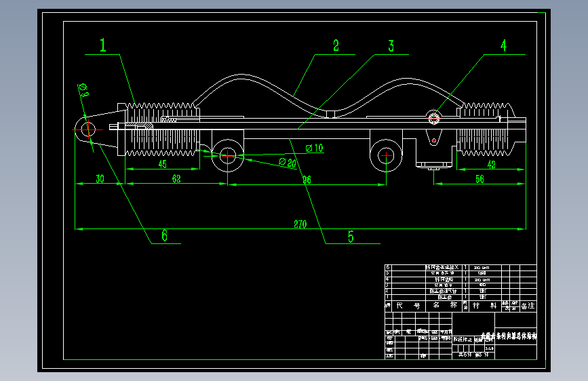The image size is (588, 381).
Task: Click part callout number "4"
Action: 504,45
